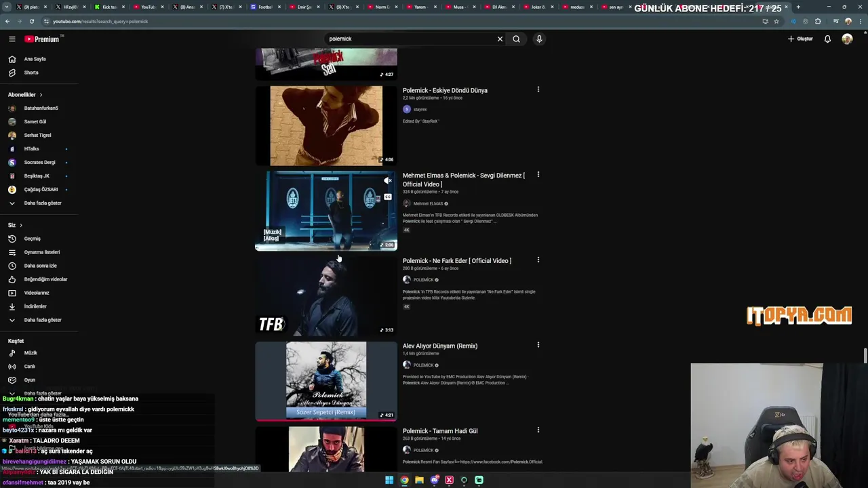
Task: Click the Oluştur create button
Action: [x=800, y=39]
